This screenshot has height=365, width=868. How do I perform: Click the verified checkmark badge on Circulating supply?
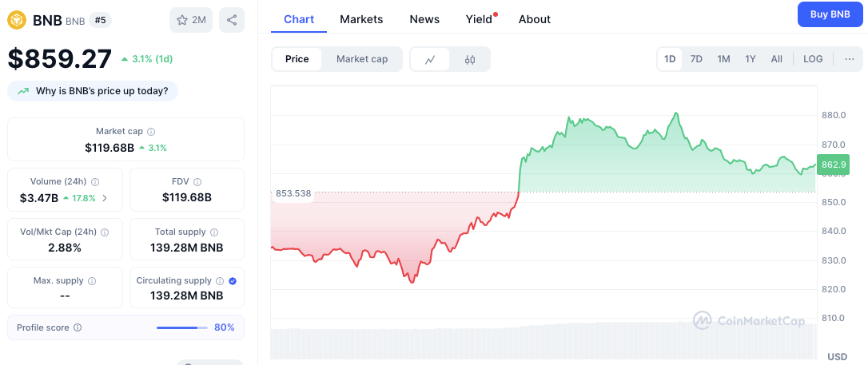tap(233, 281)
